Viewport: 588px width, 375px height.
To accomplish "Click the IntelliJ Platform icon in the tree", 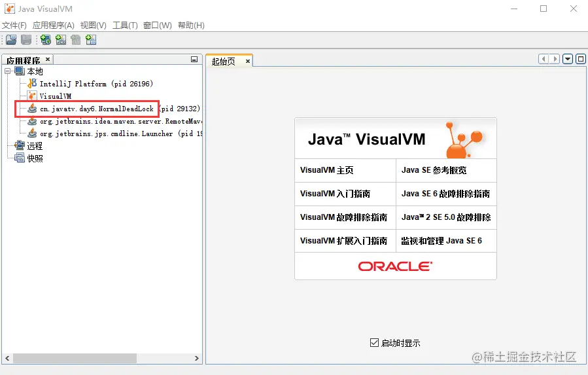I will point(32,83).
